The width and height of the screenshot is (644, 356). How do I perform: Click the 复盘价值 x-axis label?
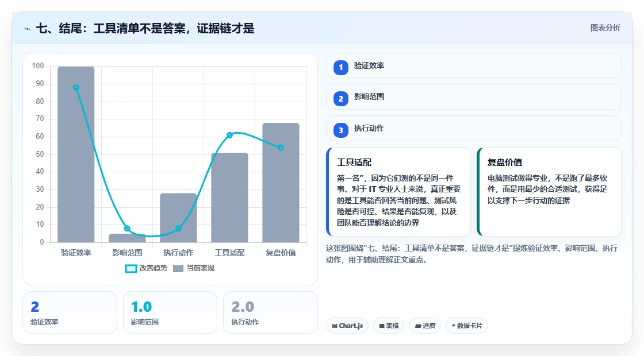click(281, 253)
